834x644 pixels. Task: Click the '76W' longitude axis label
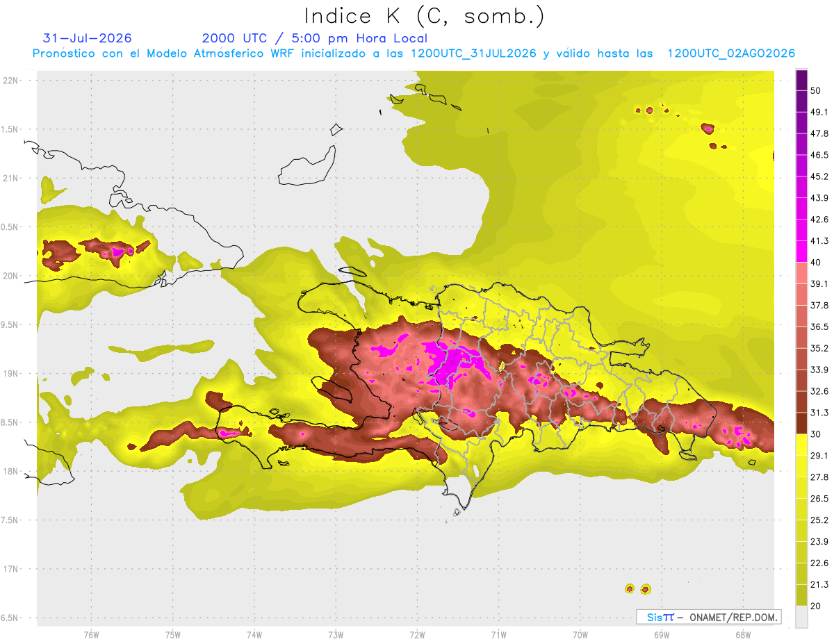(x=91, y=635)
